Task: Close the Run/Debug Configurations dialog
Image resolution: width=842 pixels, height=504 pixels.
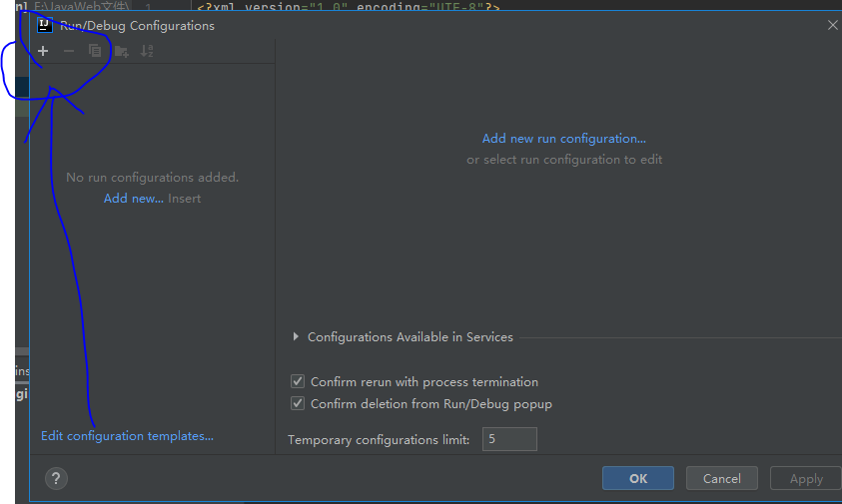Action: (832, 25)
